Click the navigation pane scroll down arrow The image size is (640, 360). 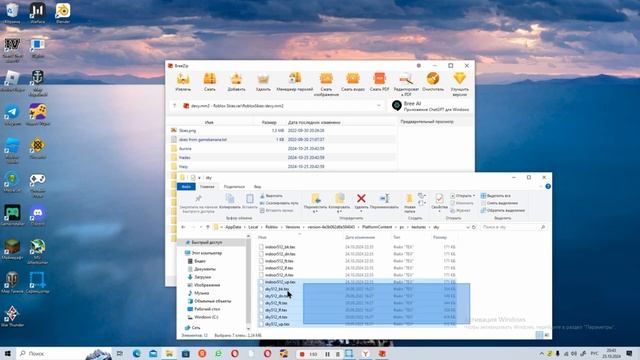[x=248, y=329]
